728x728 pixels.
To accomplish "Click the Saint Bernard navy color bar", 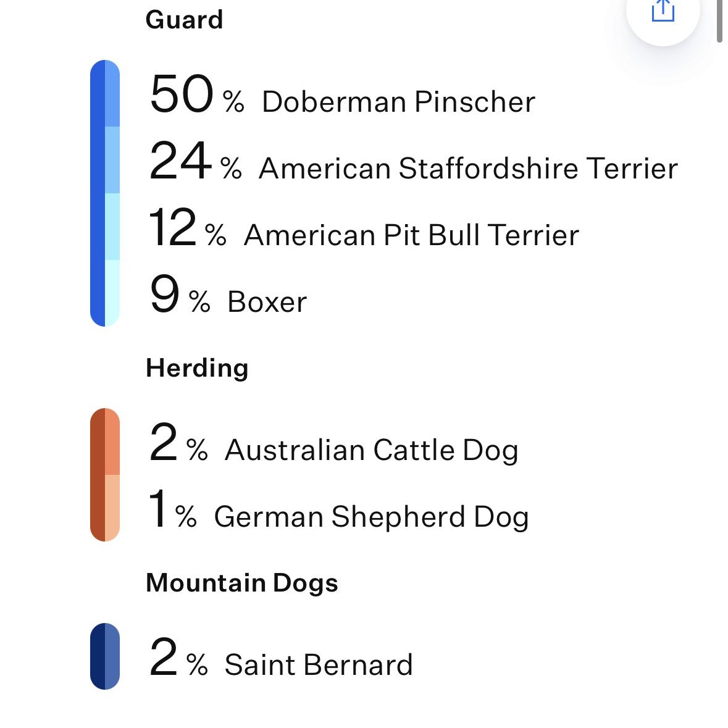I will (98, 656).
